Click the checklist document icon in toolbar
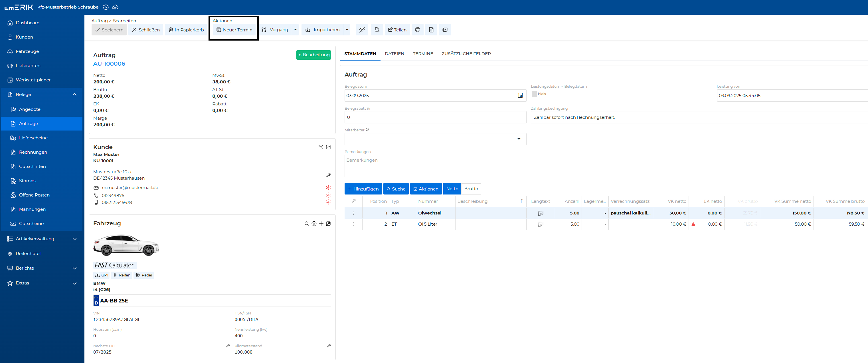868x363 pixels. [x=431, y=30]
